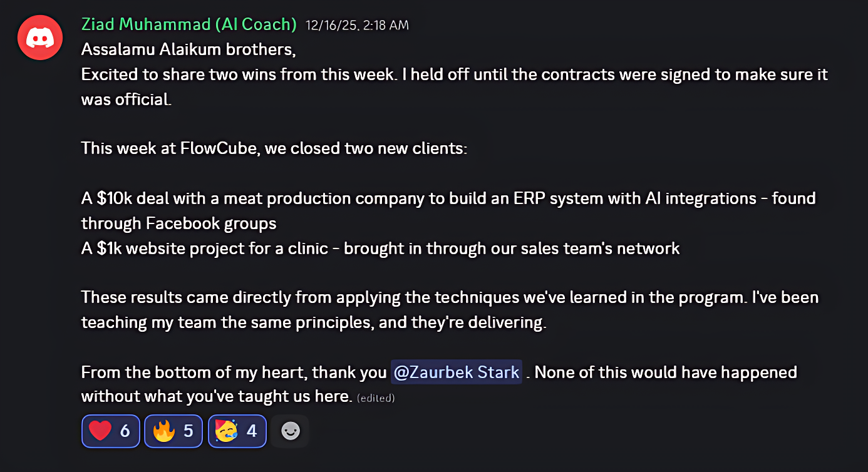
Task: Open the @Zaurbek Stark mention
Action: pyautogui.click(x=457, y=372)
